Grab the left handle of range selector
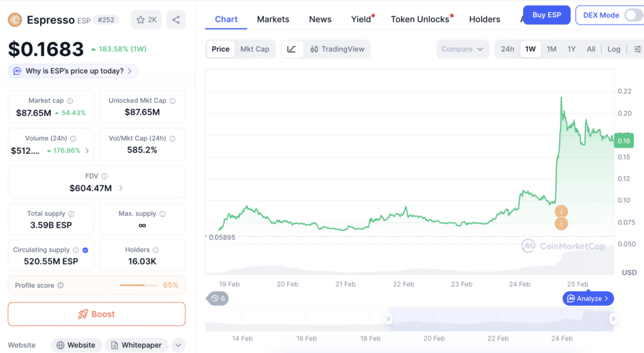This screenshot has height=353, width=644. point(388,319)
